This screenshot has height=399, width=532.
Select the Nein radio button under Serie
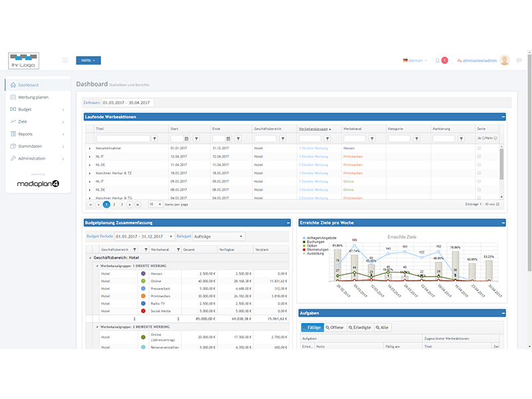pyautogui.click(x=496, y=138)
